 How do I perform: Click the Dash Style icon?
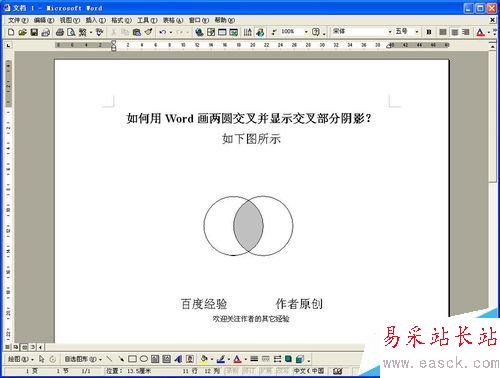coord(266,359)
